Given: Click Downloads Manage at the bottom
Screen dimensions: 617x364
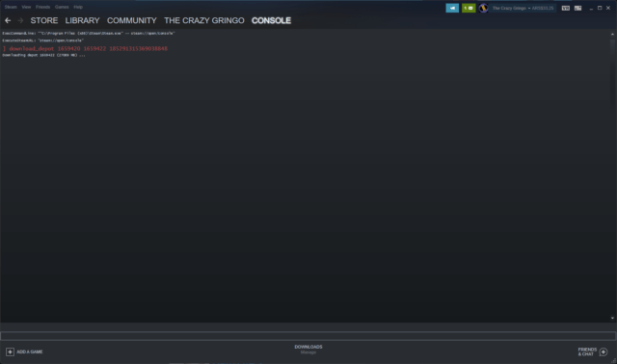Looking at the screenshot, I should point(308,350).
